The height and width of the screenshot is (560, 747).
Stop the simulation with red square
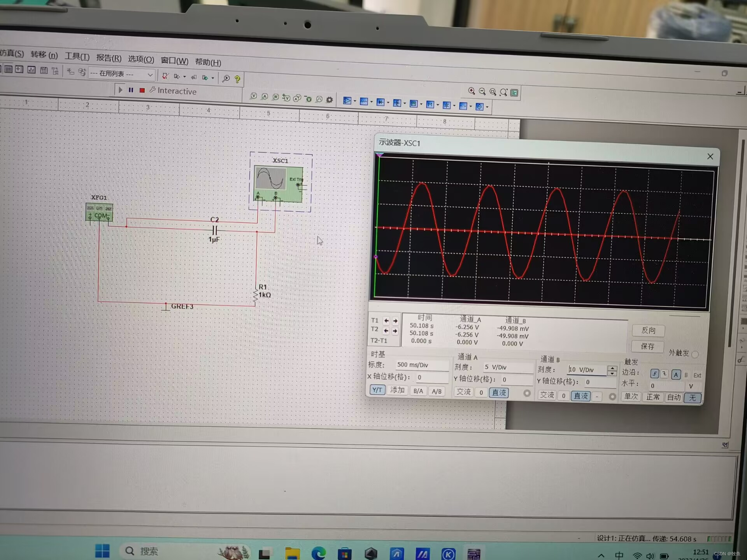[142, 91]
